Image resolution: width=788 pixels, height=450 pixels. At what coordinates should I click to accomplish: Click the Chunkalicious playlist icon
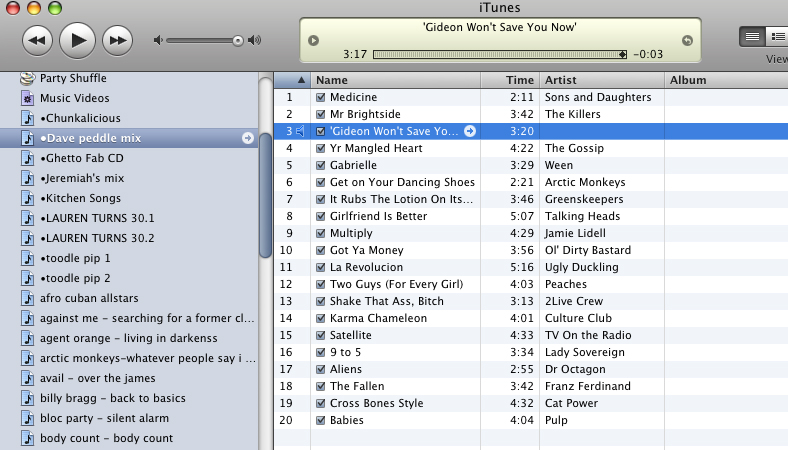(28, 118)
